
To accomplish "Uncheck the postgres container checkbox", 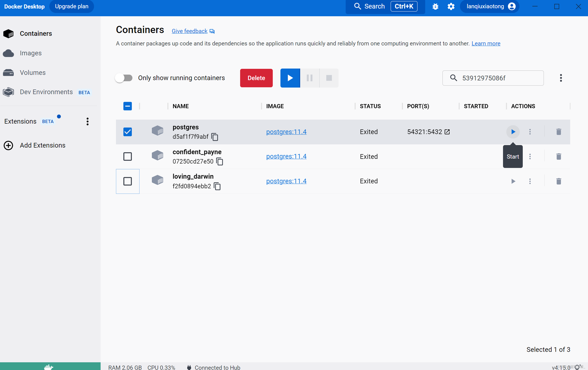I will [x=127, y=132].
